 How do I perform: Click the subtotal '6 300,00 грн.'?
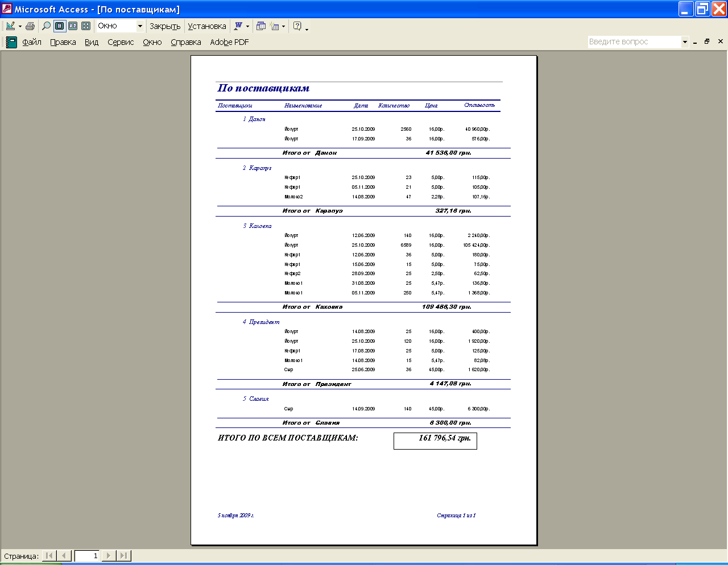pos(451,423)
